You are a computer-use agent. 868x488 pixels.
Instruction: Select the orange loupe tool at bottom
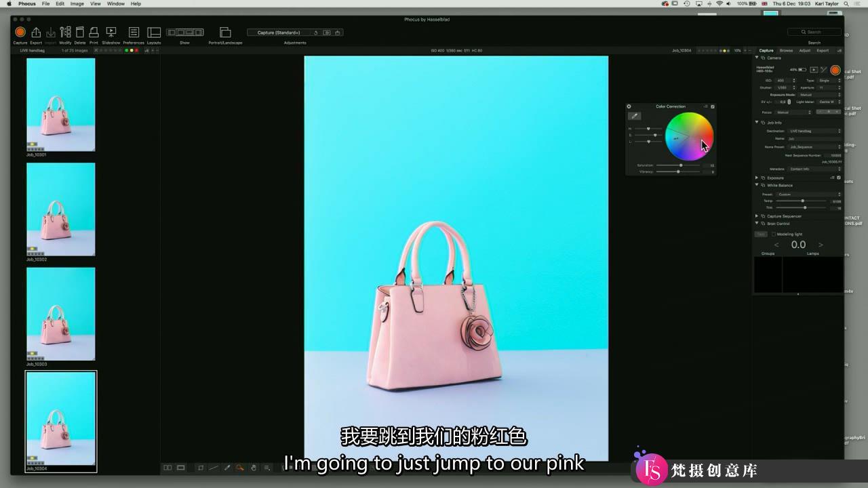pyautogui.click(x=240, y=468)
